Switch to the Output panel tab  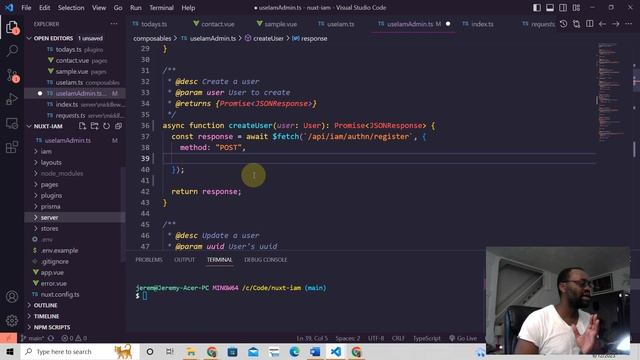point(184,260)
